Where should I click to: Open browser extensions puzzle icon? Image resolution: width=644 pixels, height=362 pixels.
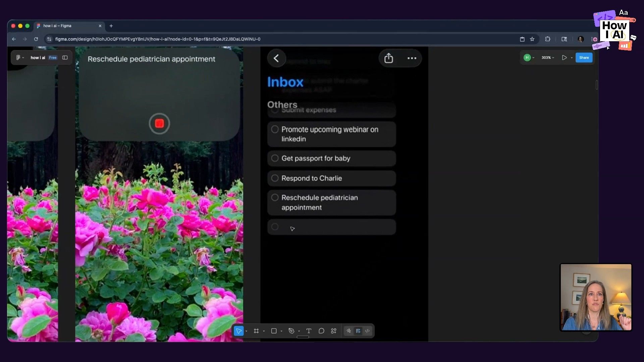coord(548,39)
